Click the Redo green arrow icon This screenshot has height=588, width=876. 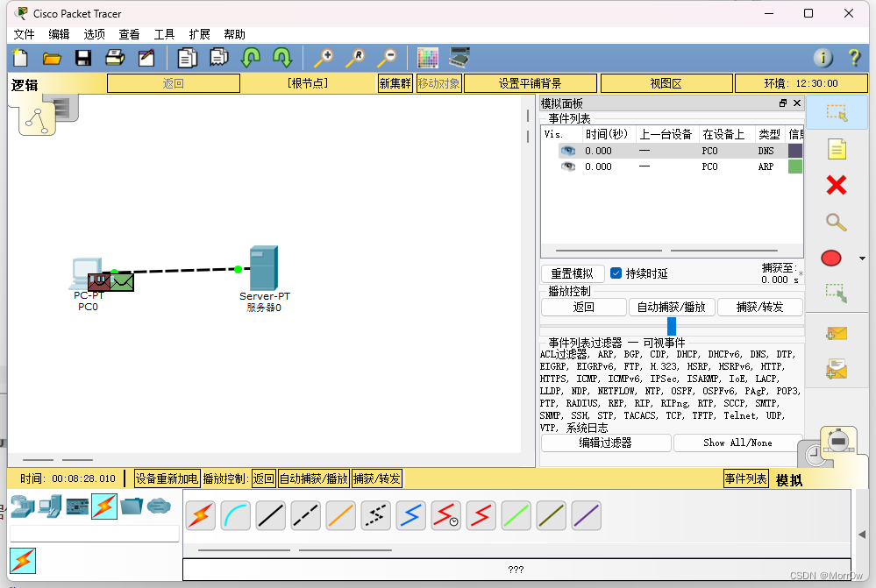282,58
